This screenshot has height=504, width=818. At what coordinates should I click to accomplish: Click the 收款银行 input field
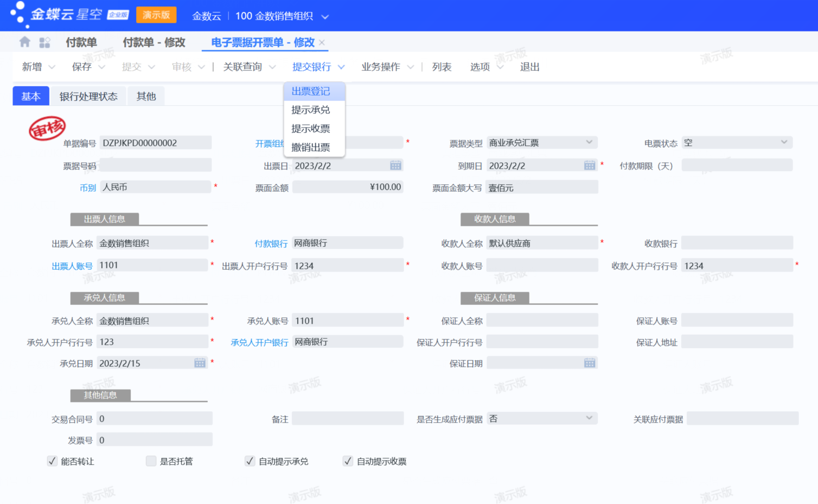[737, 243]
